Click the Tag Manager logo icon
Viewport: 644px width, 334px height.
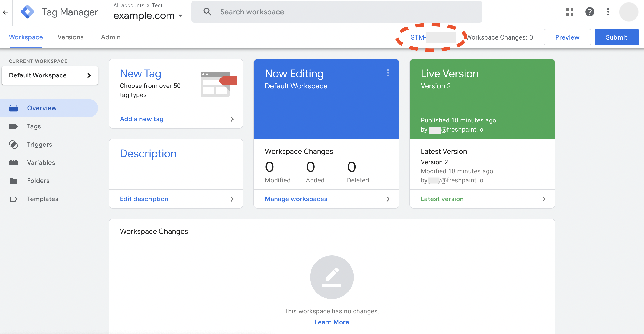click(x=28, y=12)
